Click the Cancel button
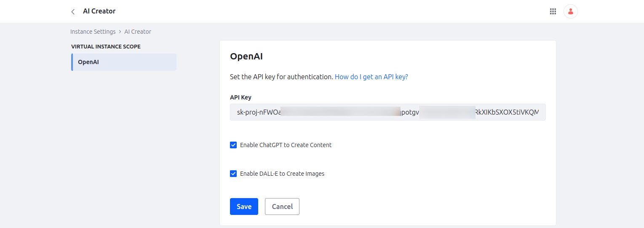 pyautogui.click(x=282, y=207)
